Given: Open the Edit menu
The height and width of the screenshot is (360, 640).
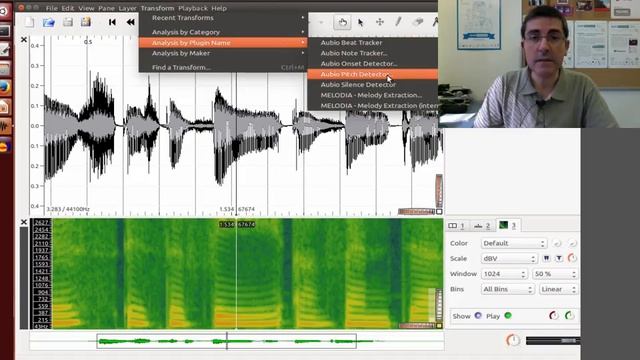Looking at the screenshot, I should [68, 8].
